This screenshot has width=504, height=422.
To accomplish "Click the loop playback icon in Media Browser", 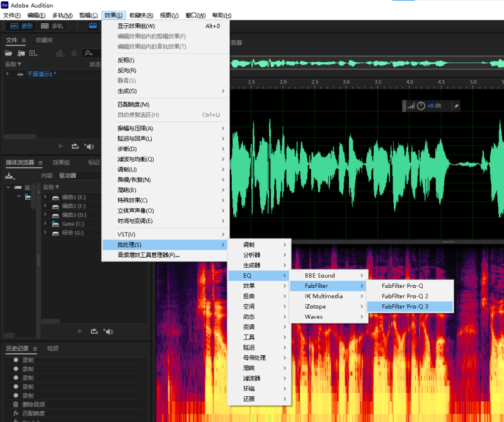I will pyautogui.click(x=94, y=331).
